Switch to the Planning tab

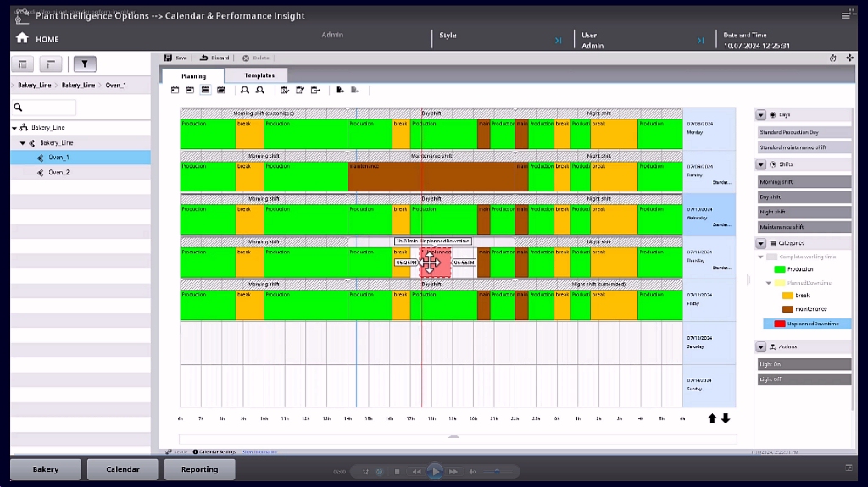click(193, 76)
